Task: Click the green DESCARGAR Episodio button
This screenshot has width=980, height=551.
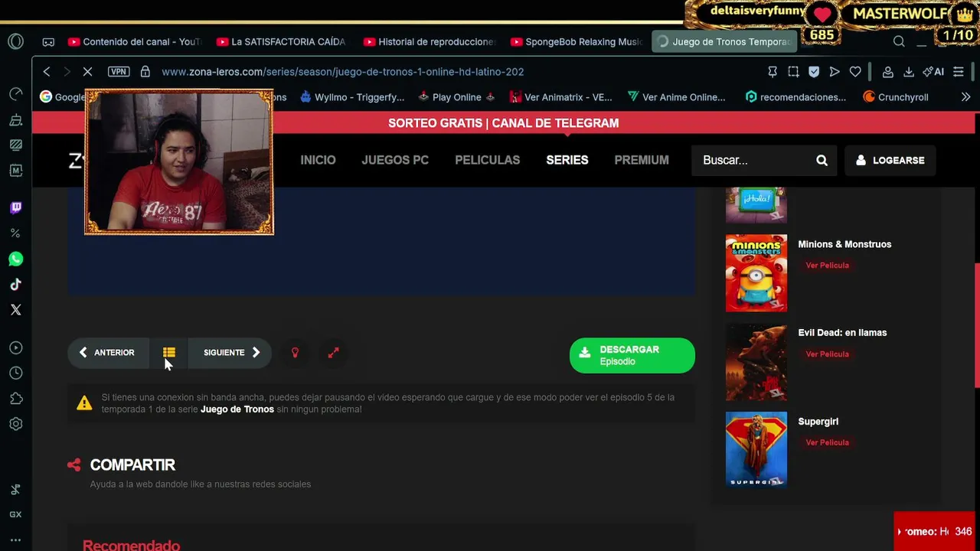Action: click(x=632, y=355)
